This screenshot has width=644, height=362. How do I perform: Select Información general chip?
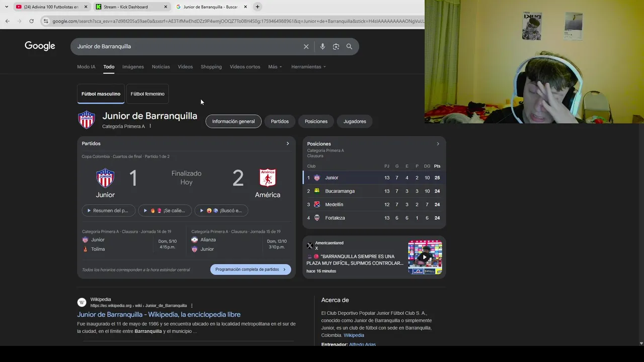point(233,121)
